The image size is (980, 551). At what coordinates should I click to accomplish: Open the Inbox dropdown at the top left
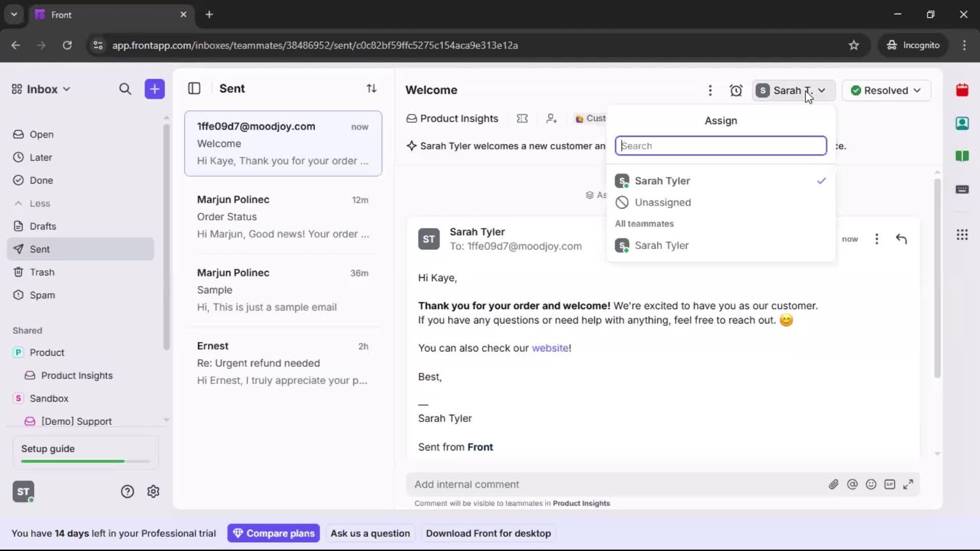(x=40, y=89)
